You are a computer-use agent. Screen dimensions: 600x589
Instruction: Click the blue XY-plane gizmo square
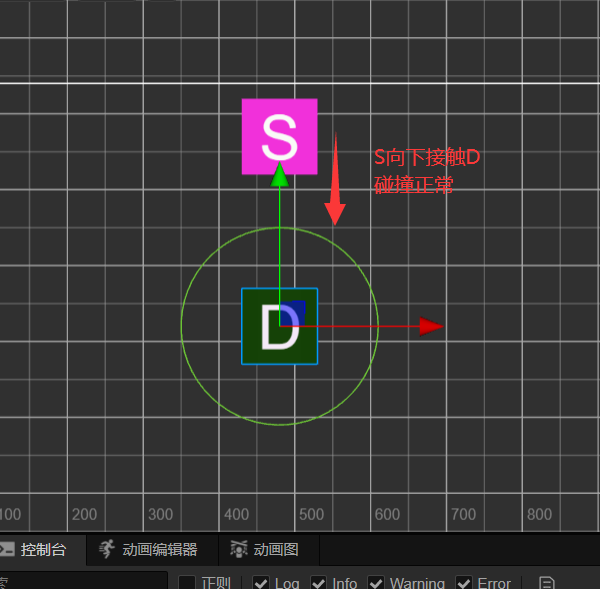tap(293, 313)
